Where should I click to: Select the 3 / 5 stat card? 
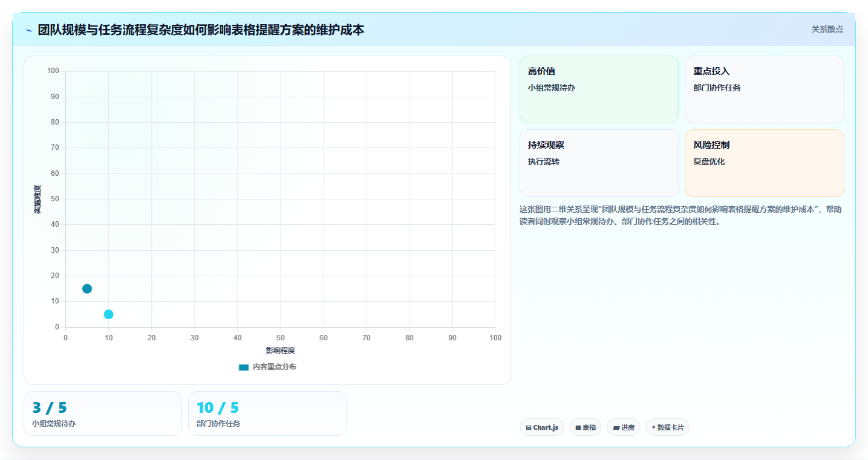[x=103, y=413]
